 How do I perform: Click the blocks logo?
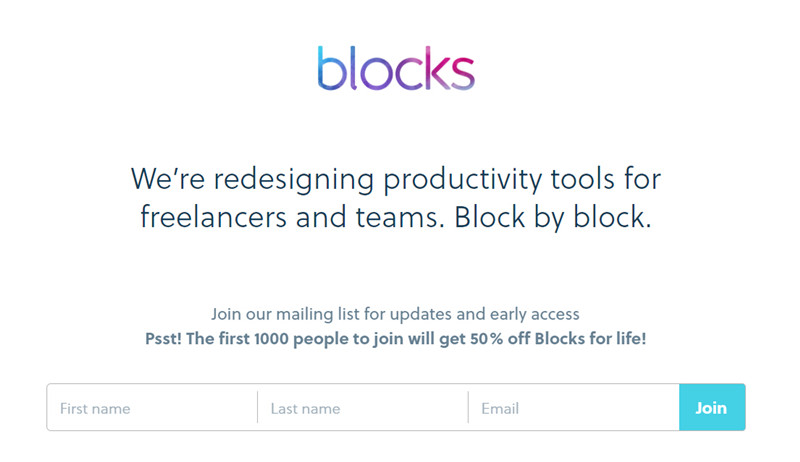click(x=396, y=68)
